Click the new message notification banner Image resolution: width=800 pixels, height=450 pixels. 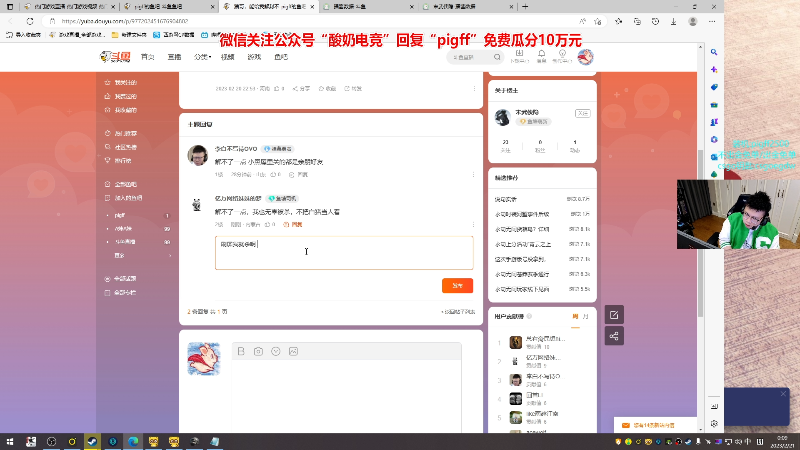(653, 425)
